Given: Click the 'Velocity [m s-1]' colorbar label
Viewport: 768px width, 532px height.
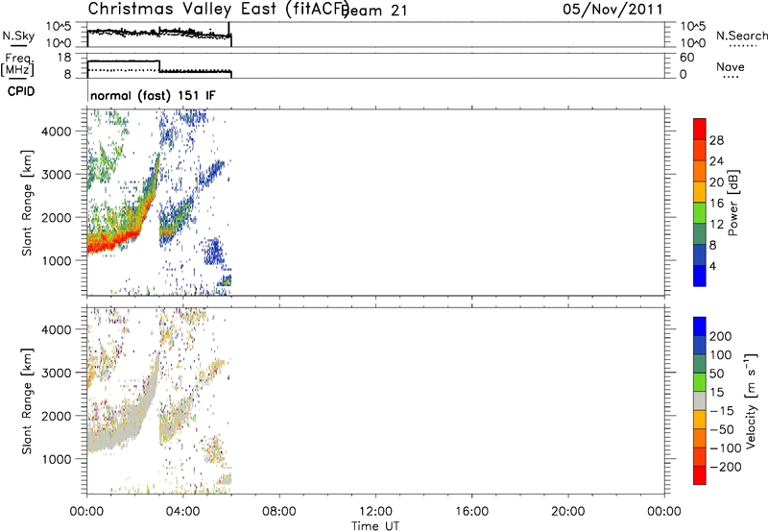Looking at the screenshot, I should [751, 401].
